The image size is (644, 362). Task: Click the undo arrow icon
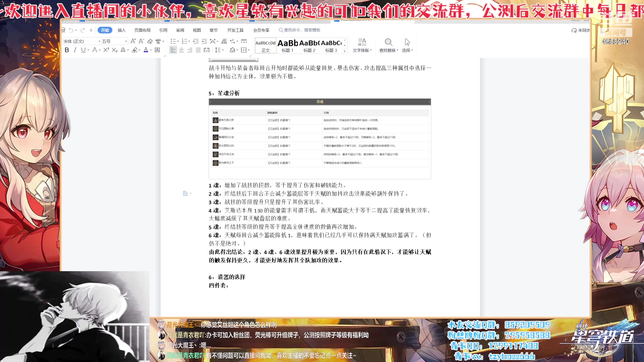[71, 30]
